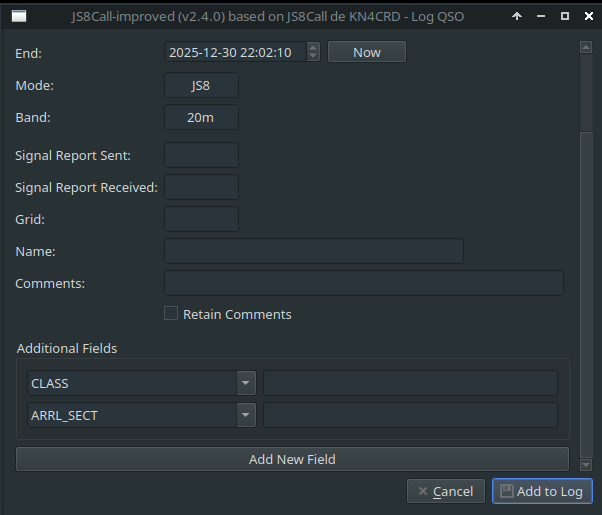
Task: Minimize the Log QSO window
Action: pyautogui.click(x=541, y=16)
